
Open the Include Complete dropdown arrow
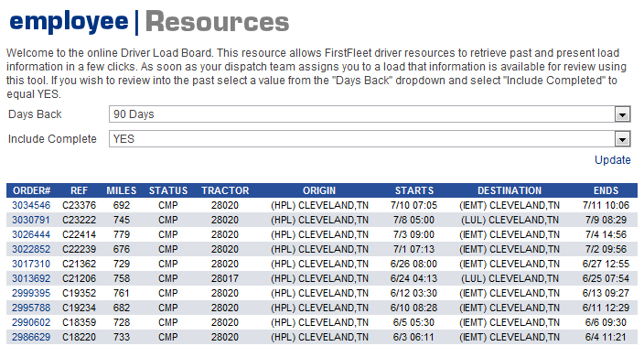pos(622,139)
